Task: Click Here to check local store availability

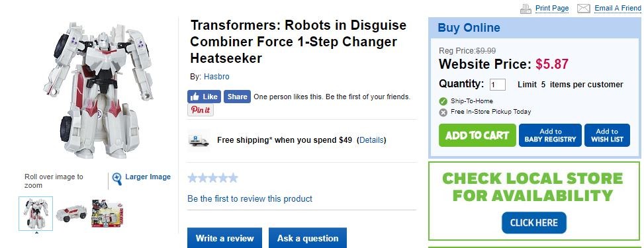Action: [534, 223]
